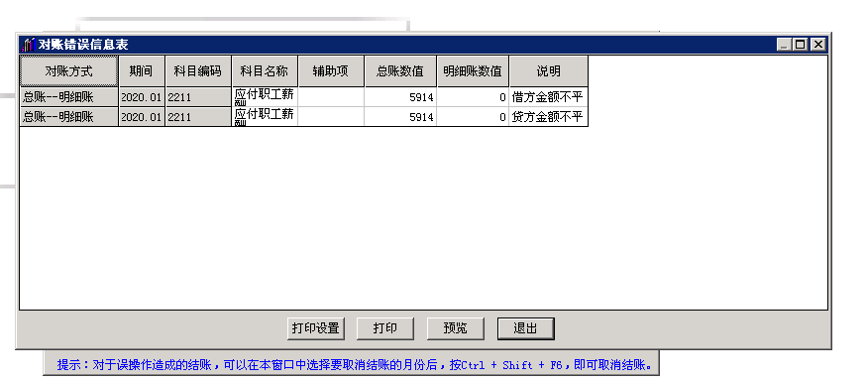Click the app icon in the title bar
868x380 pixels.
coord(28,45)
